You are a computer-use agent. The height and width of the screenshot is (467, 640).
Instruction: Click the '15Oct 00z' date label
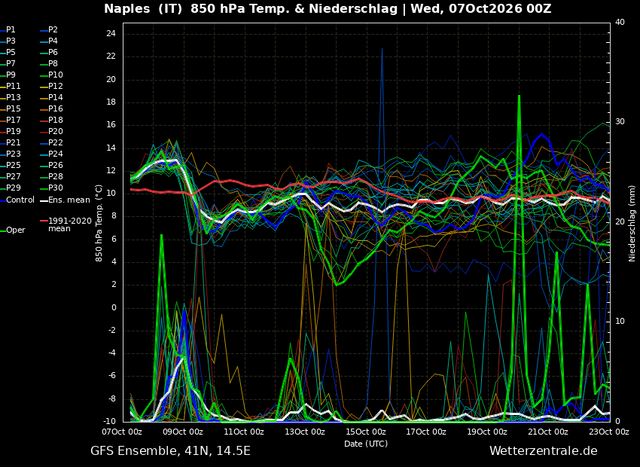[368, 432]
